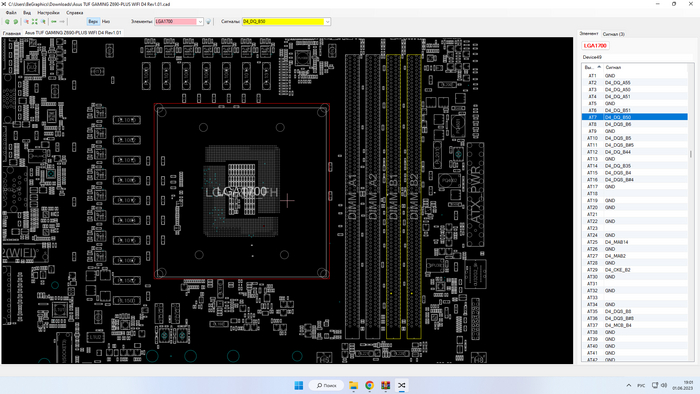Select the Низ board side toggle
Image resolution: width=700 pixels, height=394 pixels.
[x=106, y=21]
